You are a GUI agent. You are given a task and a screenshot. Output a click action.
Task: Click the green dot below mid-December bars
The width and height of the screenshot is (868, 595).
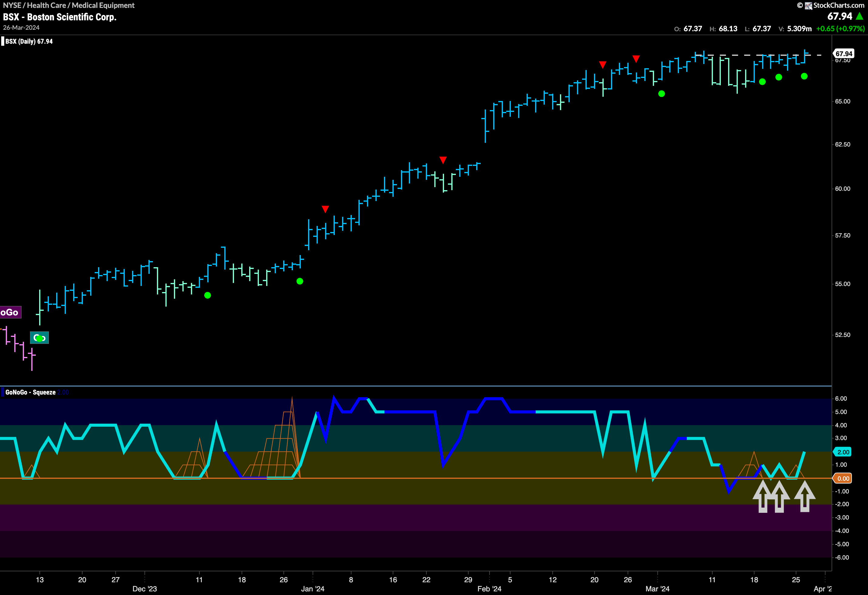coord(208,295)
